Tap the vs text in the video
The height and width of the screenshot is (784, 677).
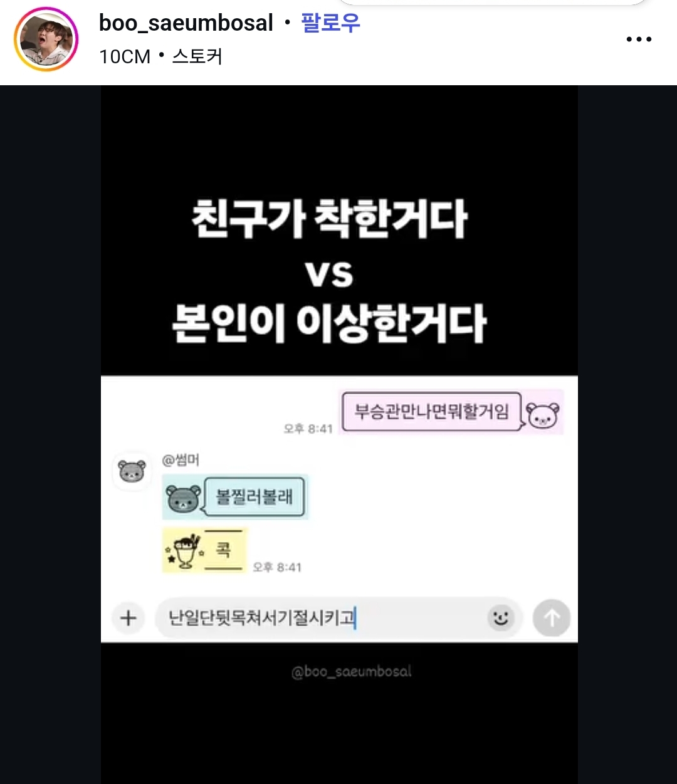pos(330,274)
